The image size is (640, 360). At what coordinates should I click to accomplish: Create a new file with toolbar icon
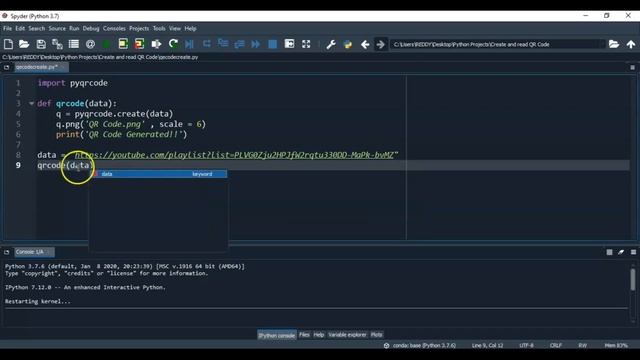(8, 44)
